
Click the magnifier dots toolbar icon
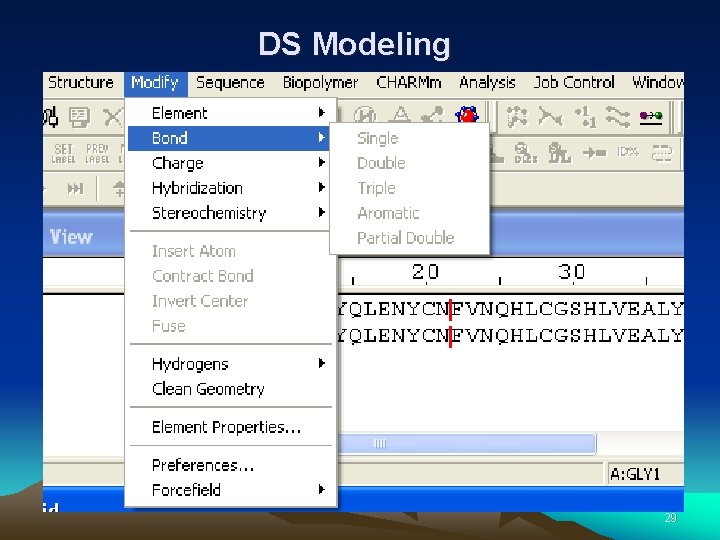[526, 153]
